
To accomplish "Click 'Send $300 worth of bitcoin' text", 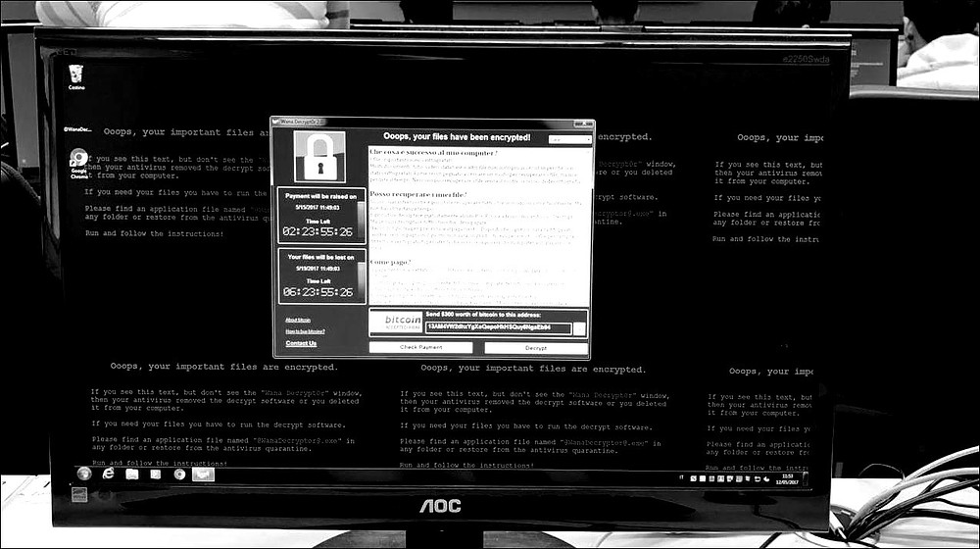I will [x=483, y=315].
